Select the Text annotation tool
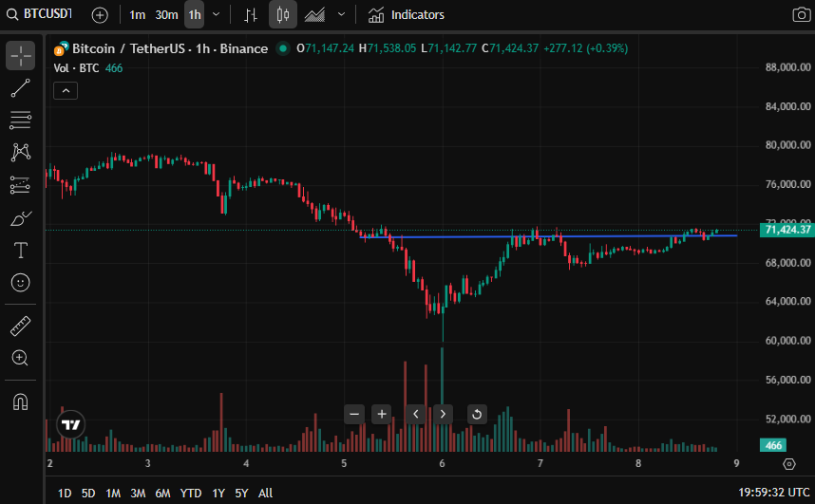Viewport: 815px width, 504px height. tap(20, 251)
